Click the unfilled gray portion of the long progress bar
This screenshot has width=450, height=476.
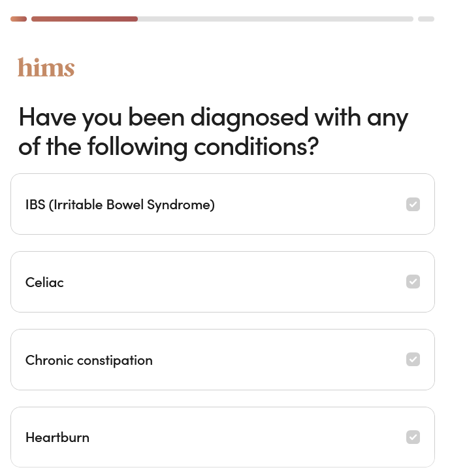pos(274,19)
